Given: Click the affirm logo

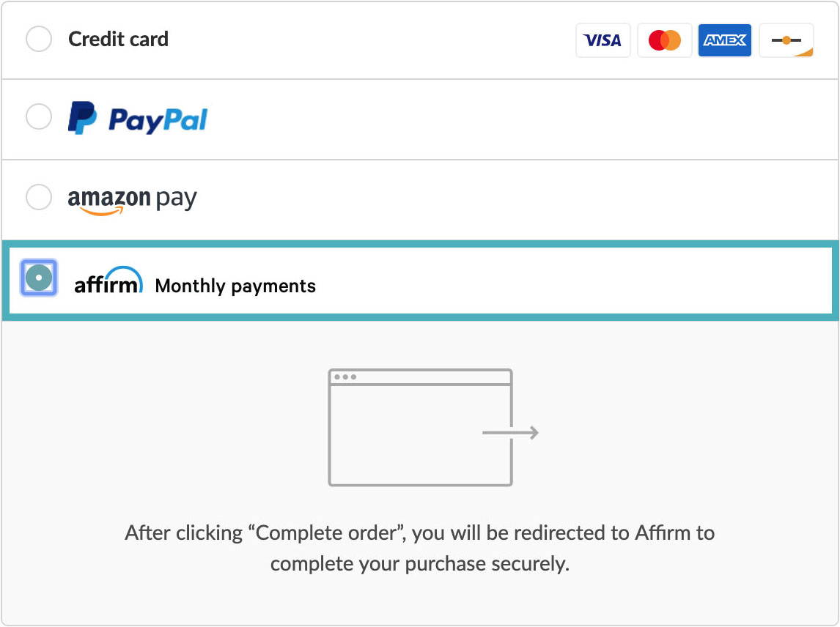Looking at the screenshot, I should tap(108, 281).
